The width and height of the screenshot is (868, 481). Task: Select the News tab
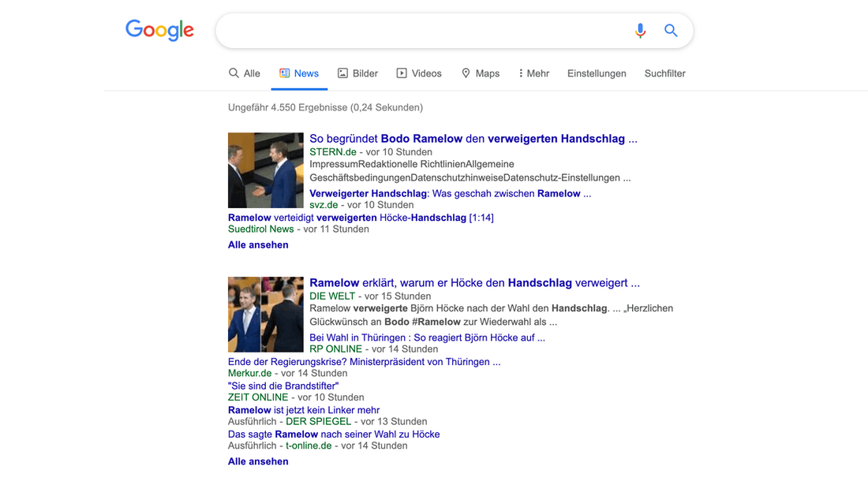299,73
